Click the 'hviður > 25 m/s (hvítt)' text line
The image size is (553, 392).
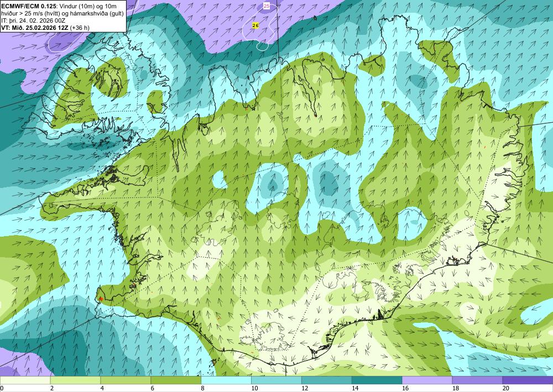30,13
